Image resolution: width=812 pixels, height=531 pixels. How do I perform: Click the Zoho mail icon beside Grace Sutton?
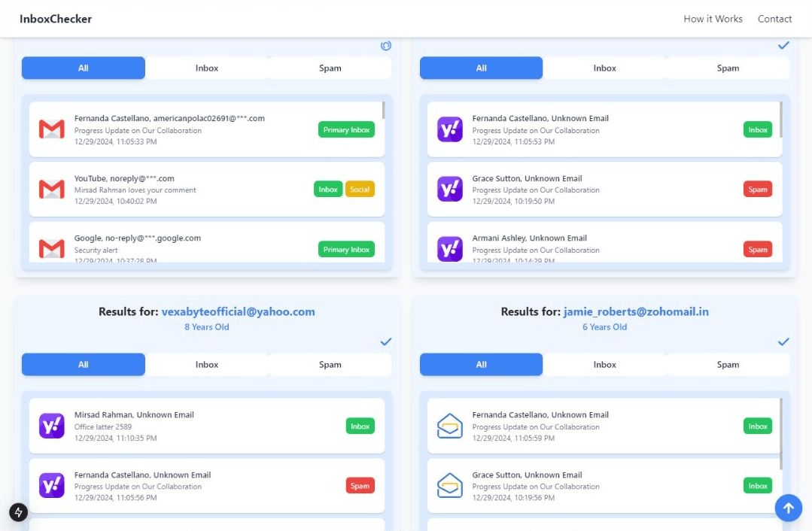pyautogui.click(x=450, y=486)
